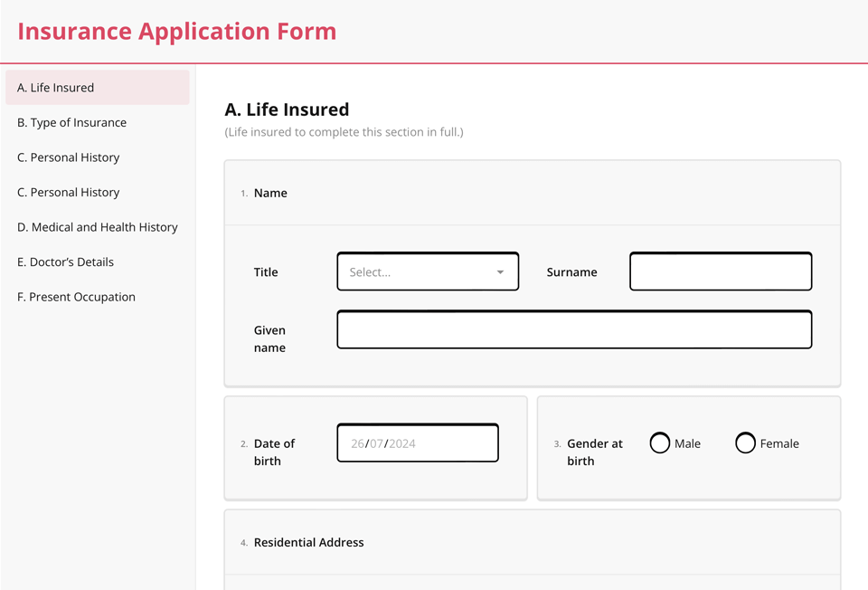Switch to F. Present Occupation section
This screenshot has height=590, width=868.
76,297
